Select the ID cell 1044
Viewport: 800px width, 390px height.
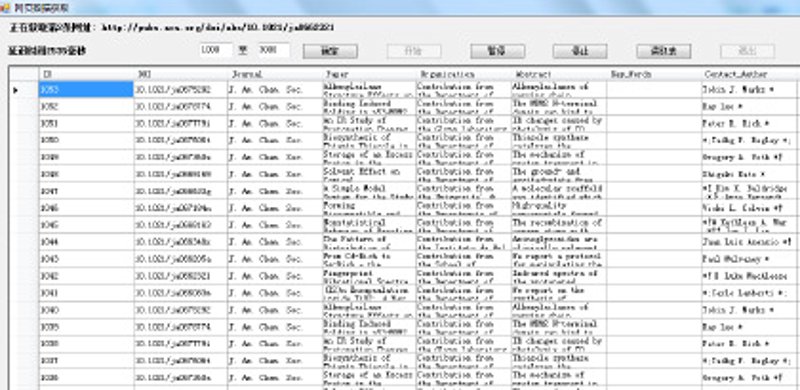coord(86,242)
